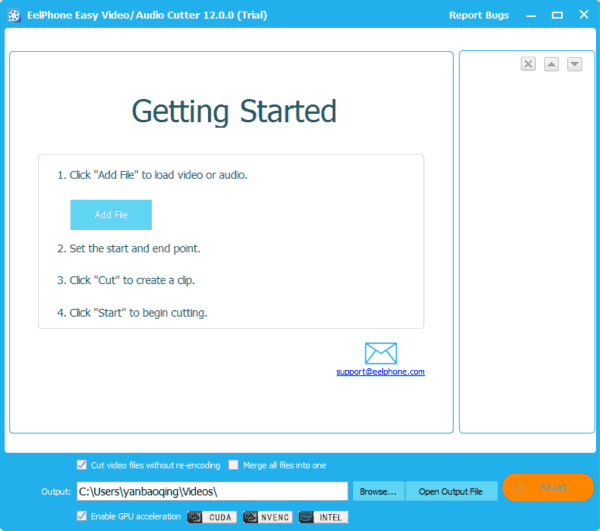Select the NVENC acceleration badge
This screenshot has width=600, height=531.
[268, 517]
